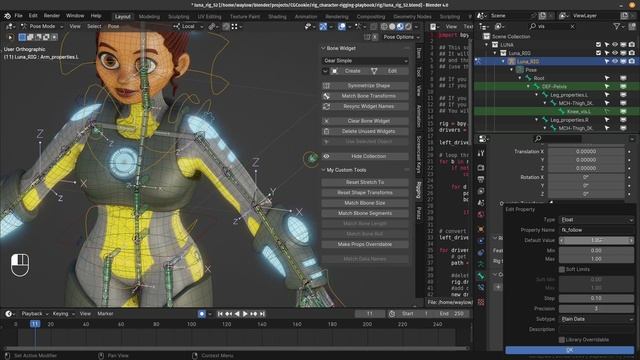Select the View Layer properties tab icon

[481, 191]
